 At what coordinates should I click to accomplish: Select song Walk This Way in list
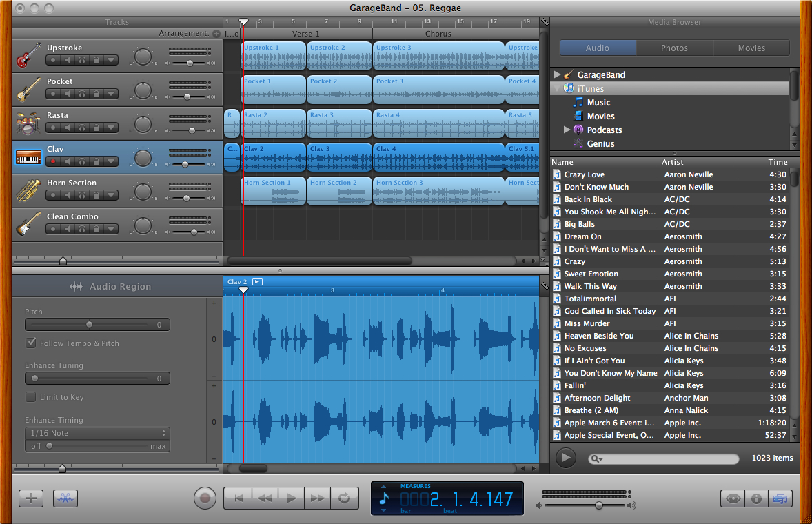pyautogui.click(x=669, y=286)
